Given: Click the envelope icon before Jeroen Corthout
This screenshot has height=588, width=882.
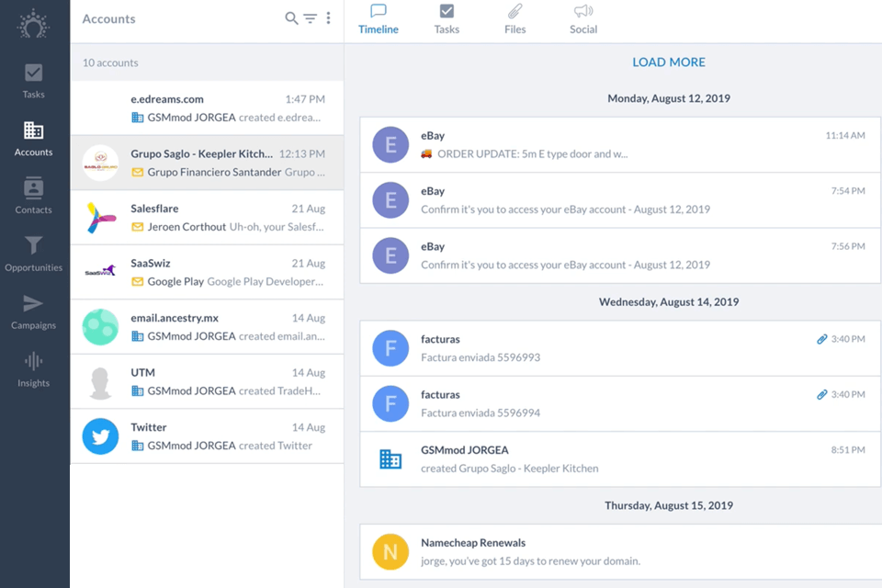Looking at the screenshot, I should coord(137,227).
